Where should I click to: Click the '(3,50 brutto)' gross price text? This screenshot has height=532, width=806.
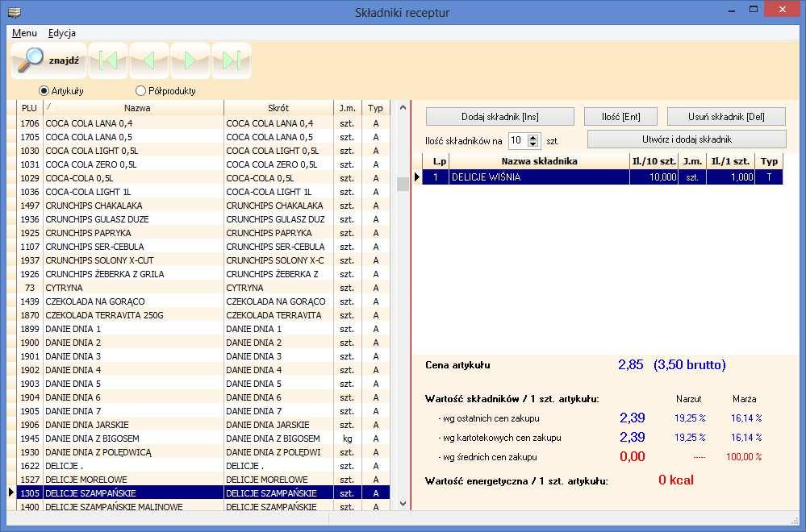[x=690, y=364]
